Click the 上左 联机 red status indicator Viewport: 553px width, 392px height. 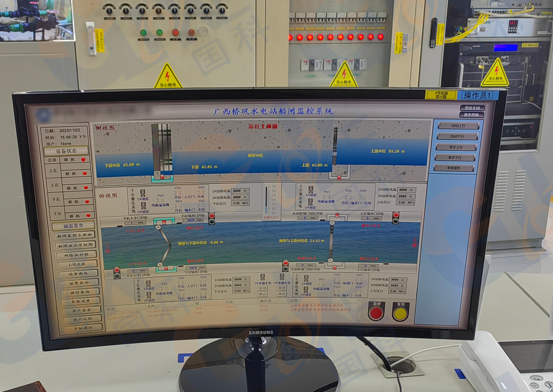(84, 173)
